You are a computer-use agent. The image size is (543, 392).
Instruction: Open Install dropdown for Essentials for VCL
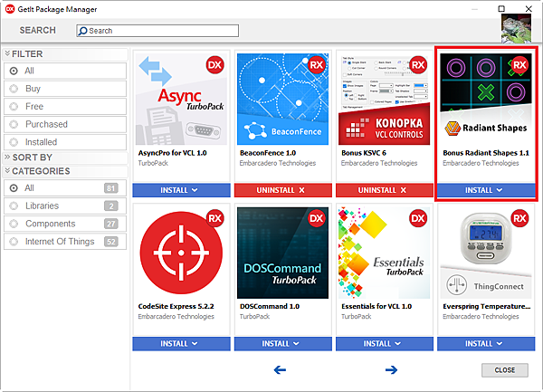385,343
